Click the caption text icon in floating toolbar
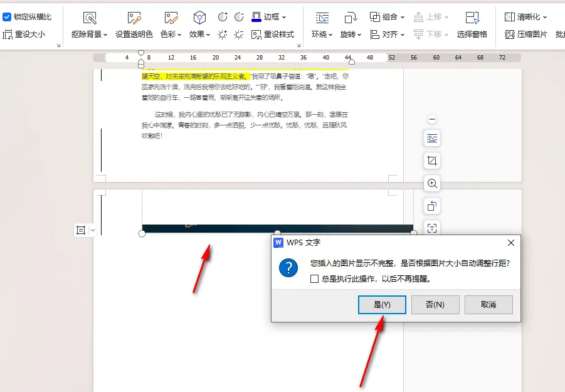 pyautogui.click(x=431, y=228)
